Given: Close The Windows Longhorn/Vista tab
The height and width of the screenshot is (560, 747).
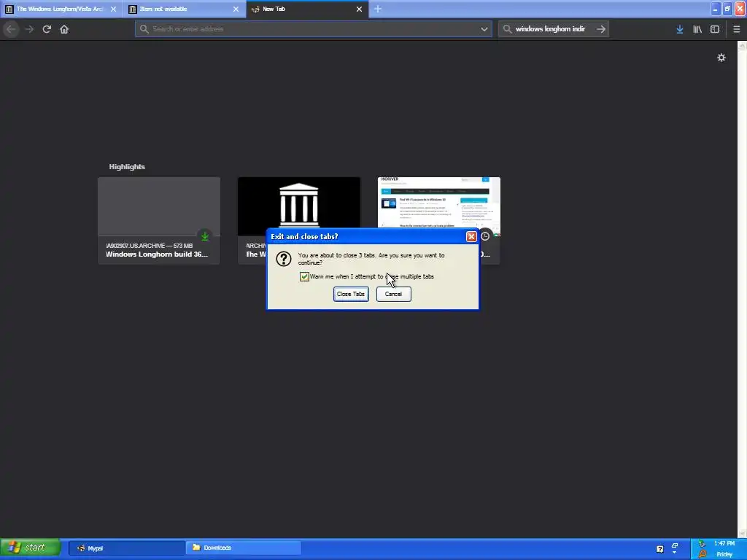Looking at the screenshot, I should 113,9.
